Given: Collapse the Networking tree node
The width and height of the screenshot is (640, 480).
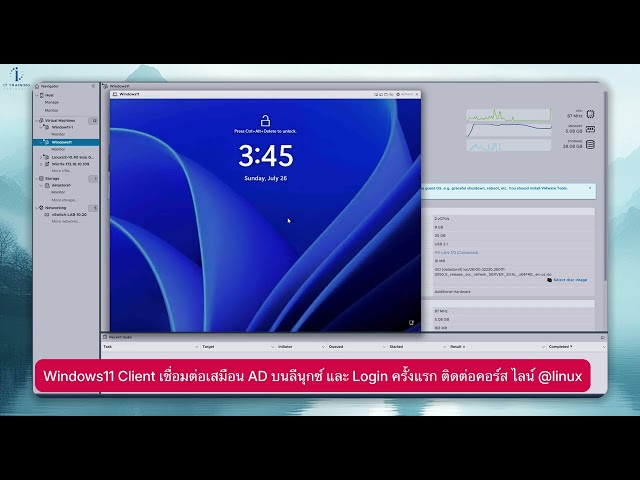Looking at the screenshot, I should 36,208.
